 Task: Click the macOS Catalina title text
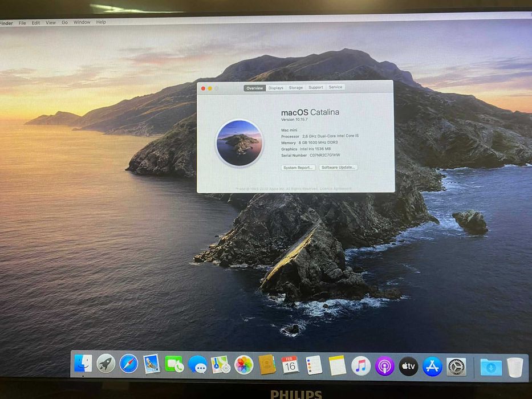(310, 112)
